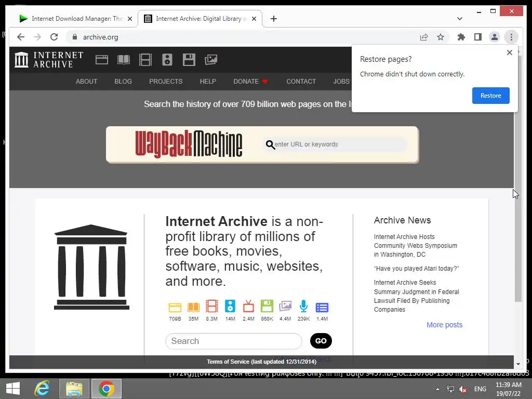Click the Wayback Machine logo
532x399 pixels.
tap(189, 144)
